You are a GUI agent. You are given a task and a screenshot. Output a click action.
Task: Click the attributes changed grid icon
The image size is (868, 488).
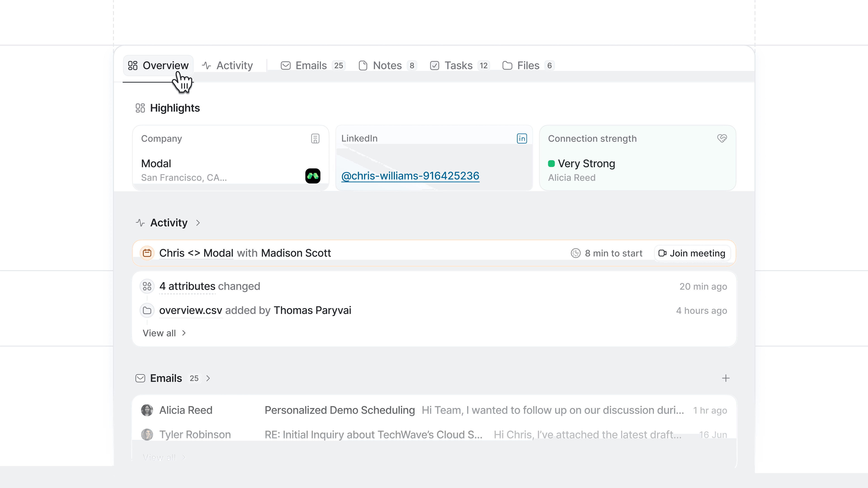click(x=147, y=286)
